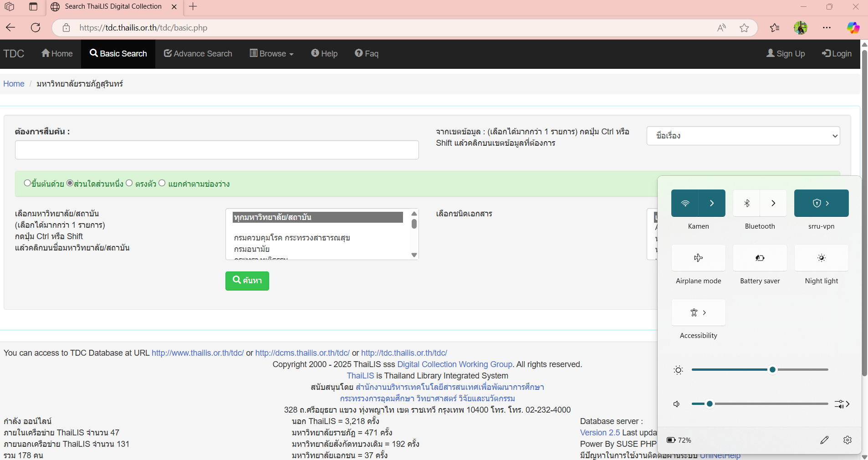Enable Battery saver
This screenshot has height=460, width=868.
[x=760, y=258]
